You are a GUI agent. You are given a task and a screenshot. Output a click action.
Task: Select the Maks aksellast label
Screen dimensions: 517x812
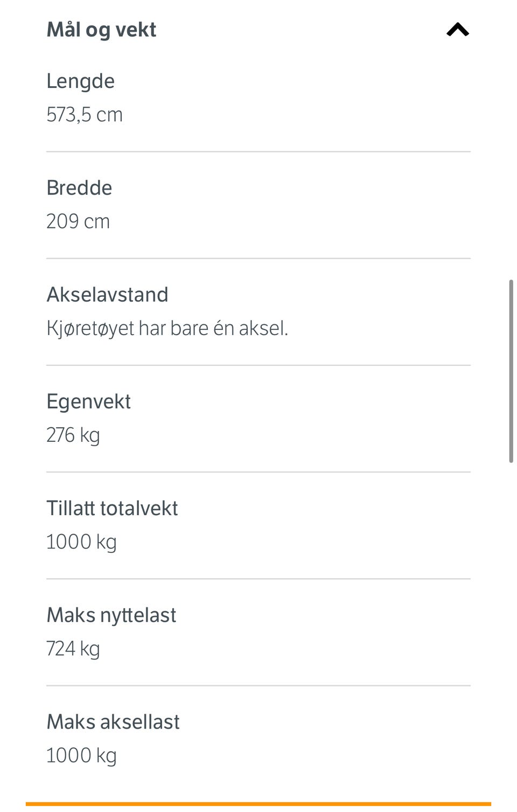point(113,721)
